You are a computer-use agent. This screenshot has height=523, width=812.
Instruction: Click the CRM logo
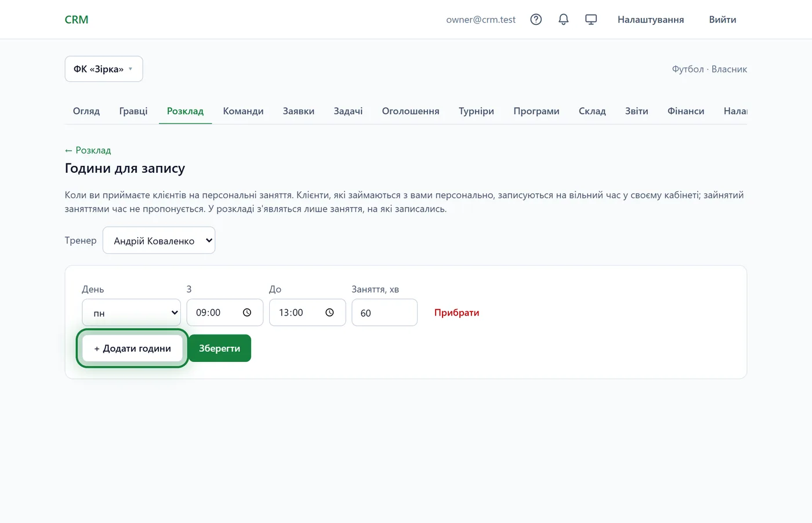click(x=77, y=20)
